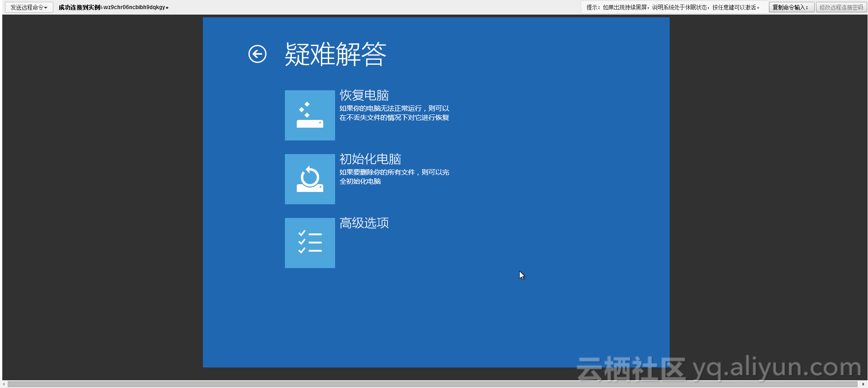Click the 复制命令输入 button

click(791, 7)
